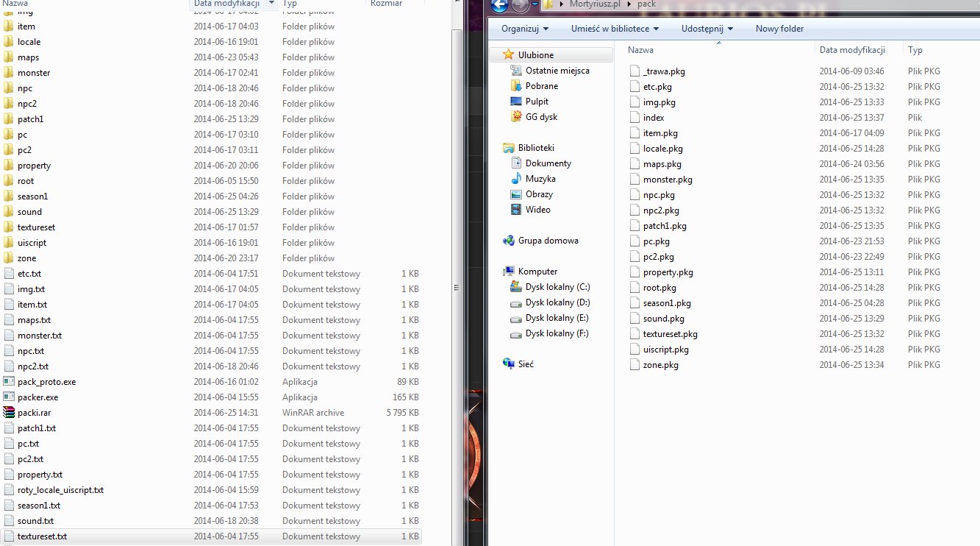This screenshot has height=546, width=980.
Task: Select textureset.pkg in pack window
Action: (x=670, y=334)
